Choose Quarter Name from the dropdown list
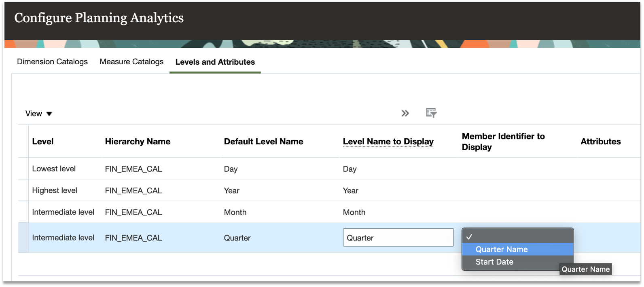The height and width of the screenshot is (287, 644). tap(502, 249)
